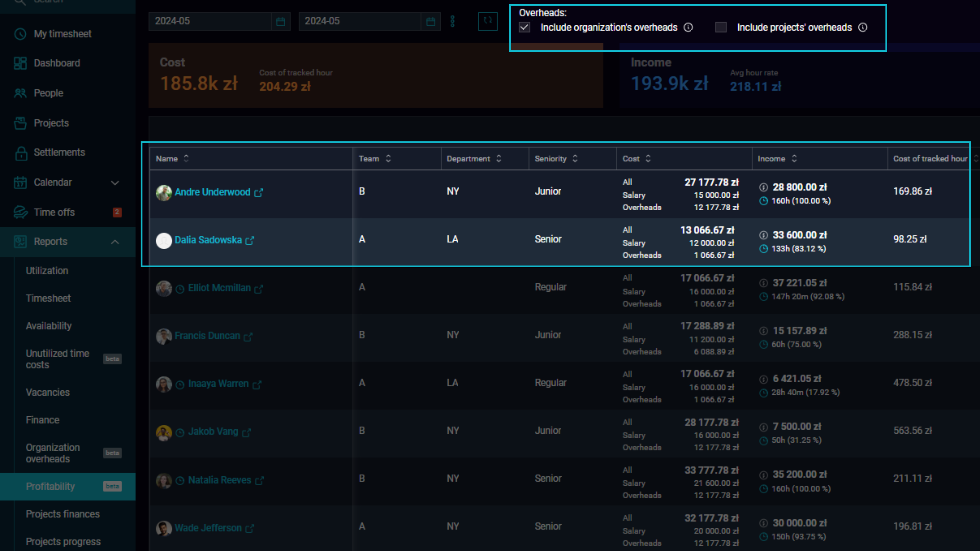The height and width of the screenshot is (551, 980).
Task: Click info icon next to projects' overheads
Action: (x=863, y=27)
